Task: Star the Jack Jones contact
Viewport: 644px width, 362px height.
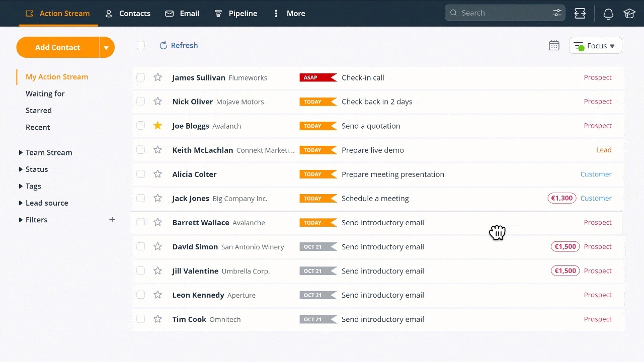Action: pyautogui.click(x=157, y=198)
